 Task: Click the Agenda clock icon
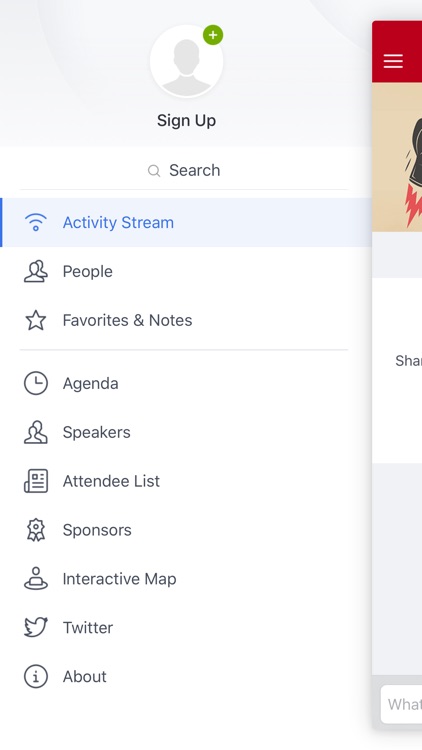36,383
